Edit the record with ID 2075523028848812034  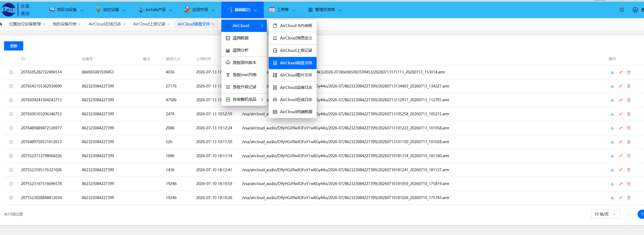(x=621, y=198)
